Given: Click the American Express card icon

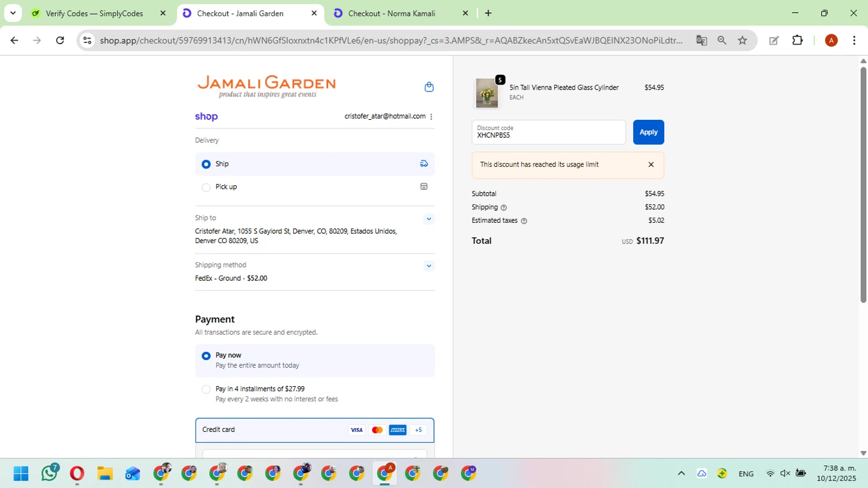Looking at the screenshot, I should (x=398, y=430).
